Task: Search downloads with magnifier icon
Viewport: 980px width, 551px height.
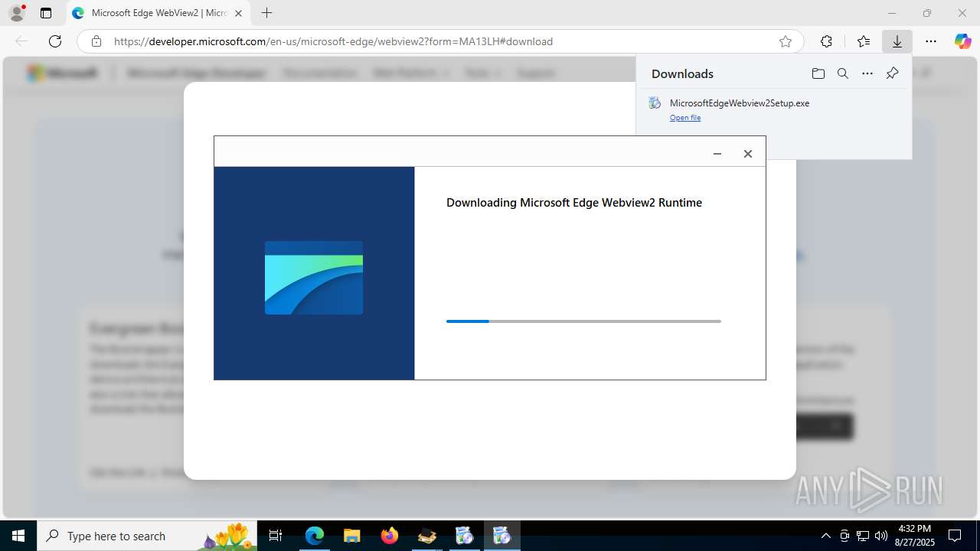Action: [843, 73]
